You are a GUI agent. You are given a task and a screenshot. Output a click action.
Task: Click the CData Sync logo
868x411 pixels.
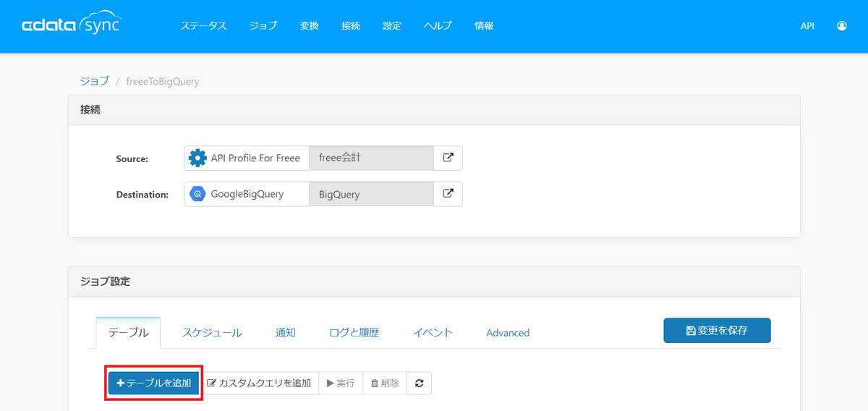click(72, 25)
